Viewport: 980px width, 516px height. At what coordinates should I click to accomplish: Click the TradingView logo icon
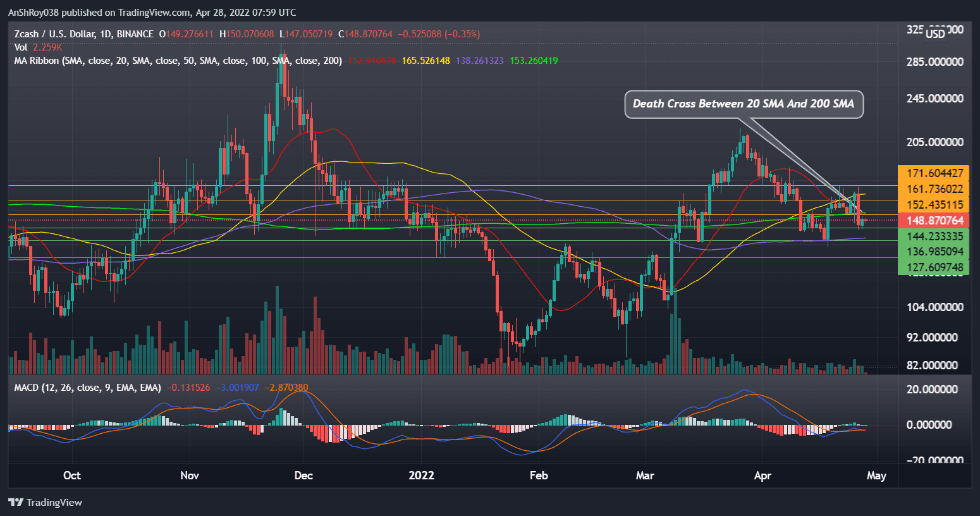pyautogui.click(x=16, y=502)
